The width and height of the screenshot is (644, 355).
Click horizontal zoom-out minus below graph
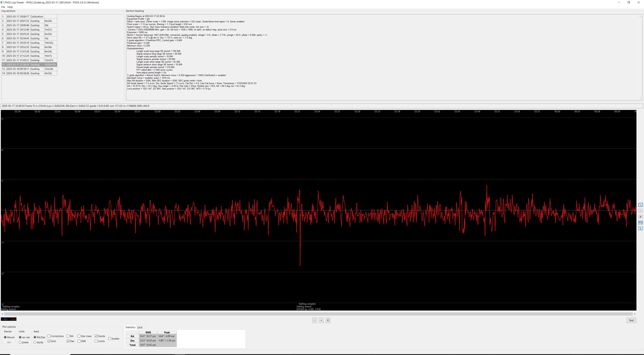coord(314,320)
